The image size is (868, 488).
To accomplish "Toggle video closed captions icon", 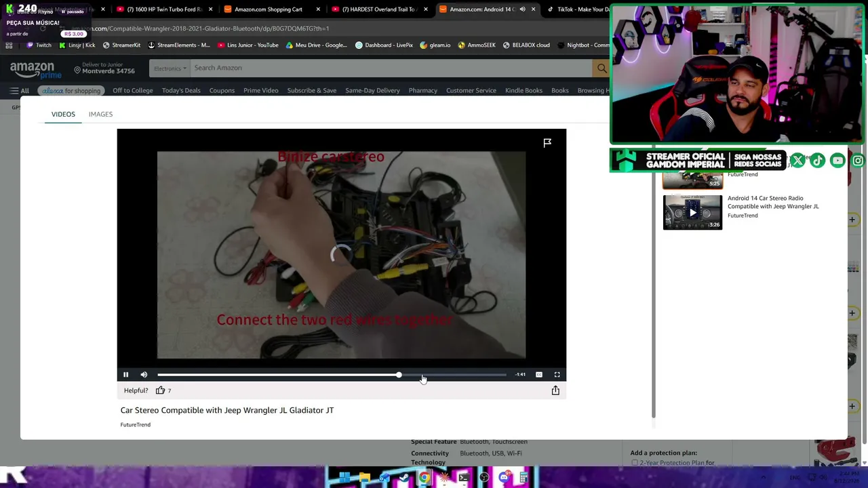I will point(539,374).
